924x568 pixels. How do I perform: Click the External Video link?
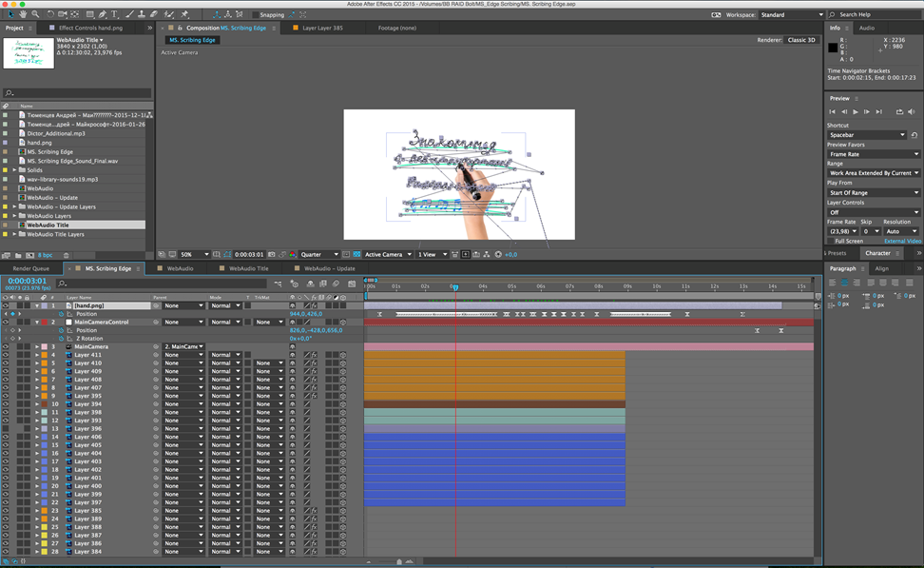pyautogui.click(x=902, y=241)
